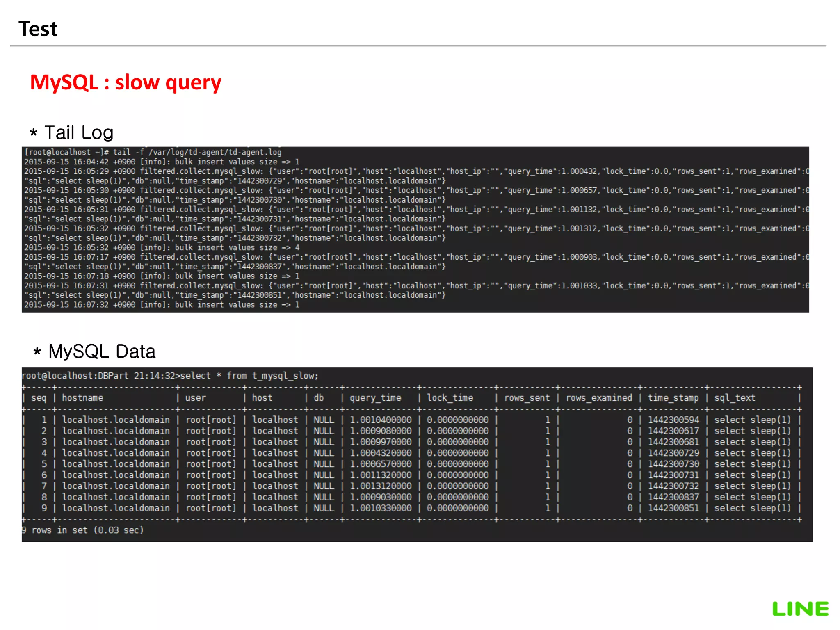Click log line 'bulk insert values size => 4'
Viewport: 840px width, 630px height.
[162, 248]
